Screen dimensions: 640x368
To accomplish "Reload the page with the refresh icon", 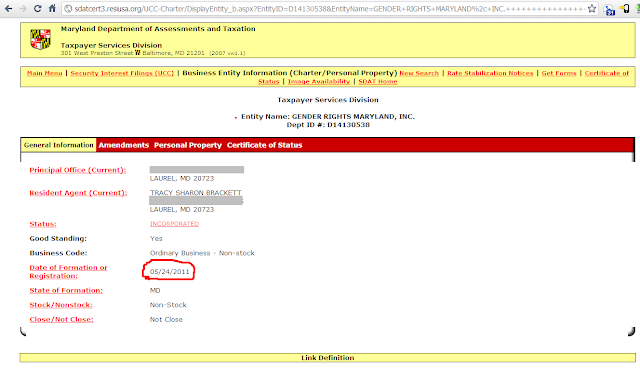I will (38, 8).
